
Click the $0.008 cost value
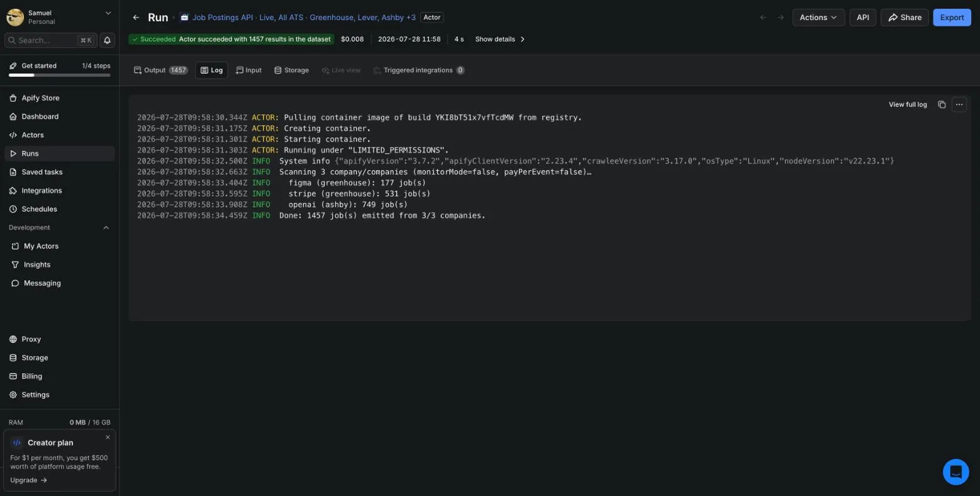(352, 39)
